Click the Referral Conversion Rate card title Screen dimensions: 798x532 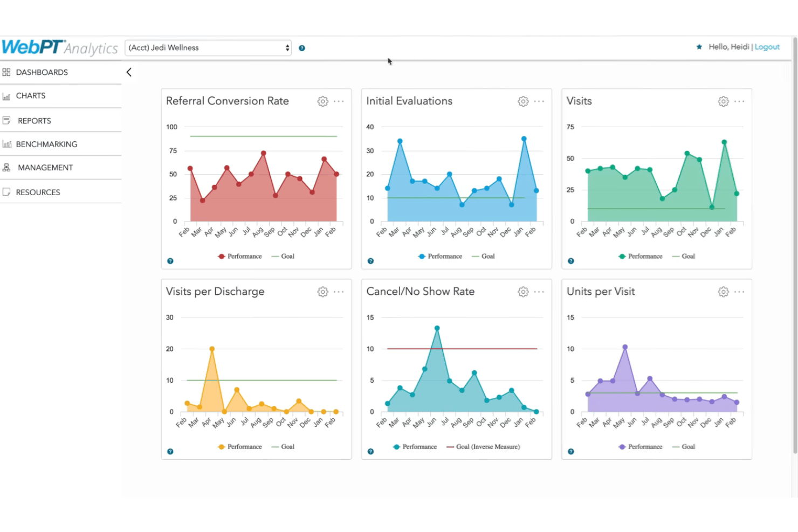[228, 101]
